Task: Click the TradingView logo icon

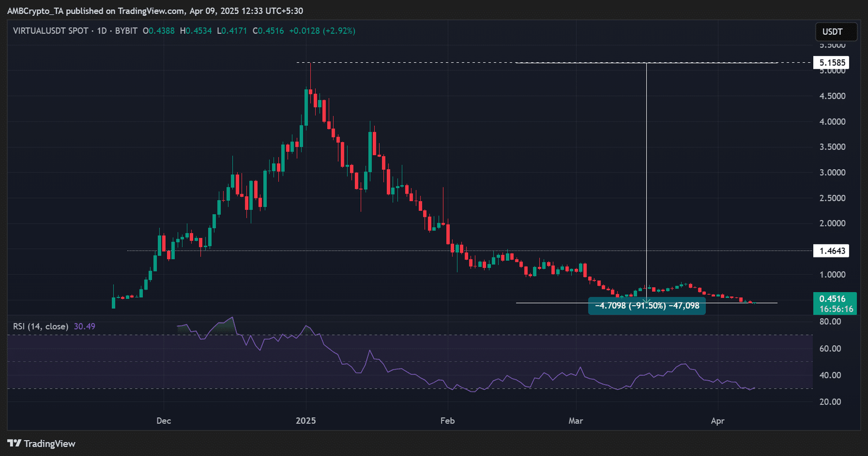Action: click(14, 444)
